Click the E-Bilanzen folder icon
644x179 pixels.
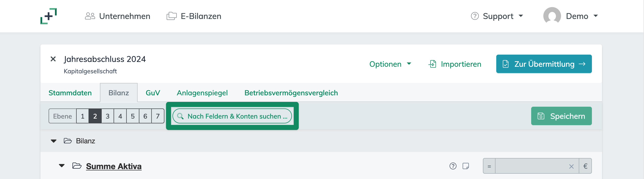(x=171, y=16)
